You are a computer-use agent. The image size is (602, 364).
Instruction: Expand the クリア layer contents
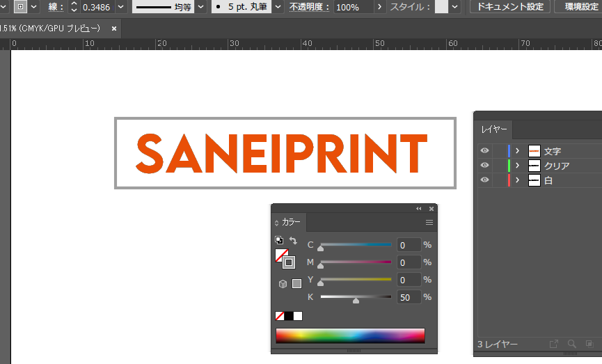[x=518, y=166]
